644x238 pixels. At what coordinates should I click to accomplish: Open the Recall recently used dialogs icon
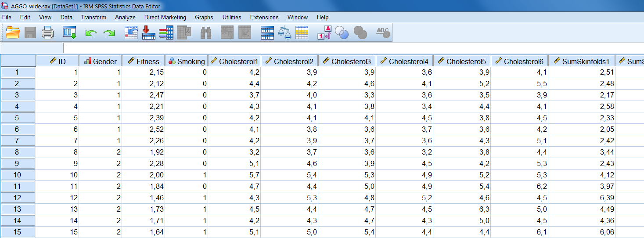pos(69,33)
